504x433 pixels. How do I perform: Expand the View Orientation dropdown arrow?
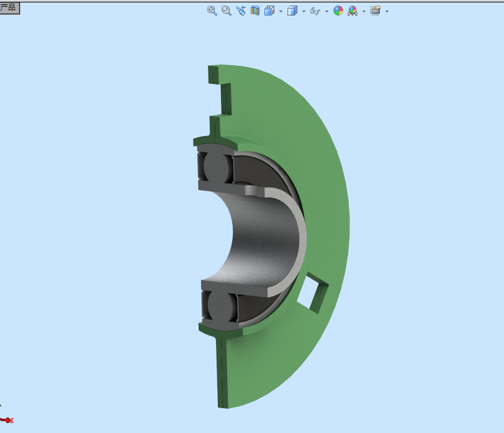point(281,11)
